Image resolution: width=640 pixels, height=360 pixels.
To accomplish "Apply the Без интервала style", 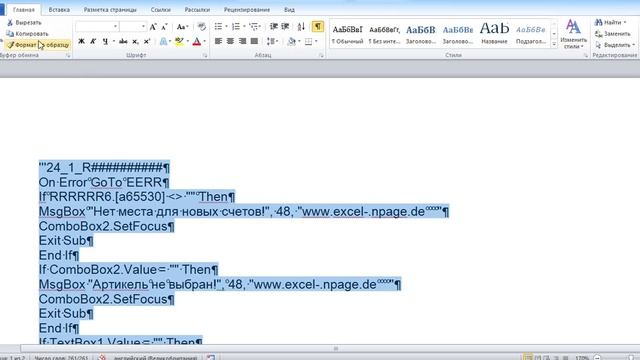I will click(384, 34).
